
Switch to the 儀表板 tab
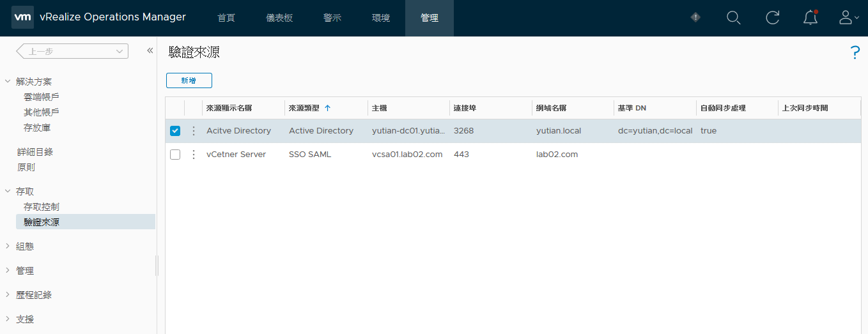tap(279, 18)
